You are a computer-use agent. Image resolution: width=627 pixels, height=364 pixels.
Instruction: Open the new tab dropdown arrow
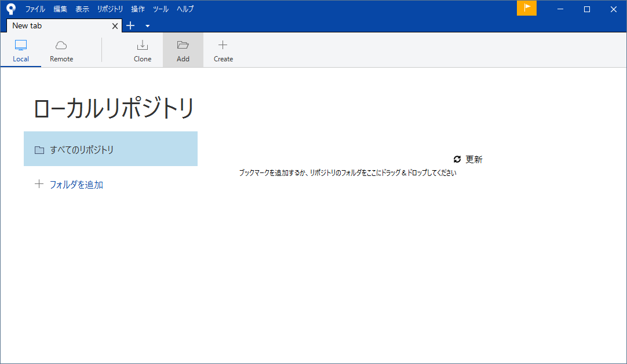147,26
